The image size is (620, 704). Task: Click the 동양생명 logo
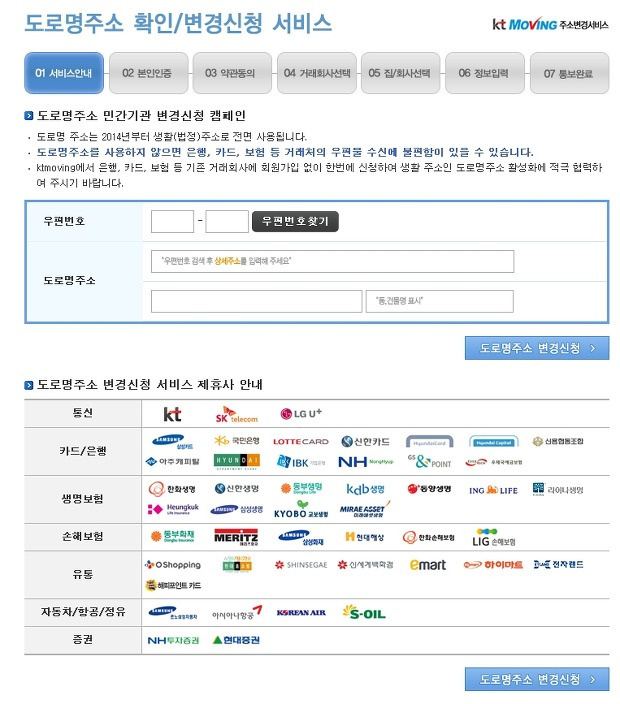tap(429, 489)
